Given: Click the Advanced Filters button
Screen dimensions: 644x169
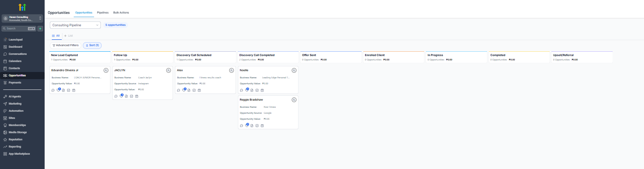Looking at the screenshot, I should (x=65, y=45).
